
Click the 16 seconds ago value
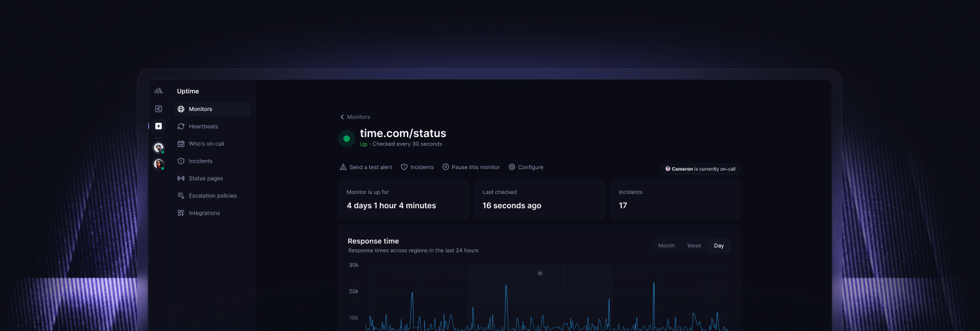pos(512,206)
